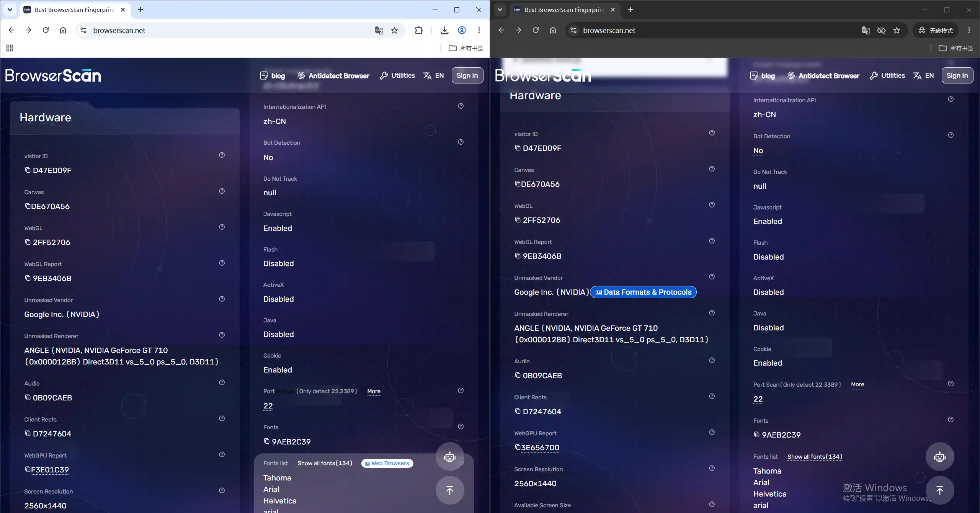Image resolution: width=980 pixels, height=513 pixels.
Task: Open EN language selector in right window
Action: point(924,75)
